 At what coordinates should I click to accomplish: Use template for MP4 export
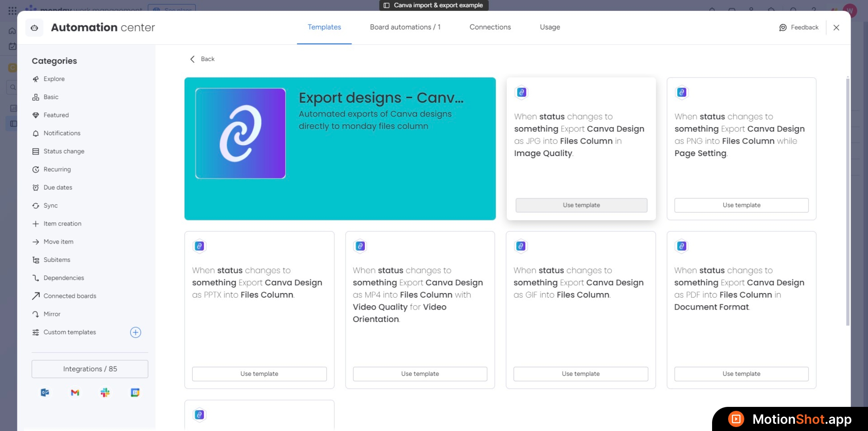pyautogui.click(x=420, y=374)
